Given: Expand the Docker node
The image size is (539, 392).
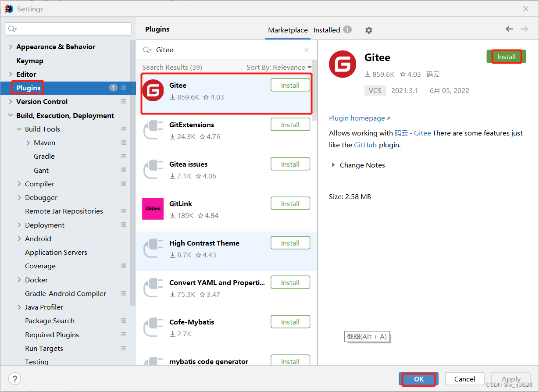Looking at the screenshot, I should click(19, 280).
